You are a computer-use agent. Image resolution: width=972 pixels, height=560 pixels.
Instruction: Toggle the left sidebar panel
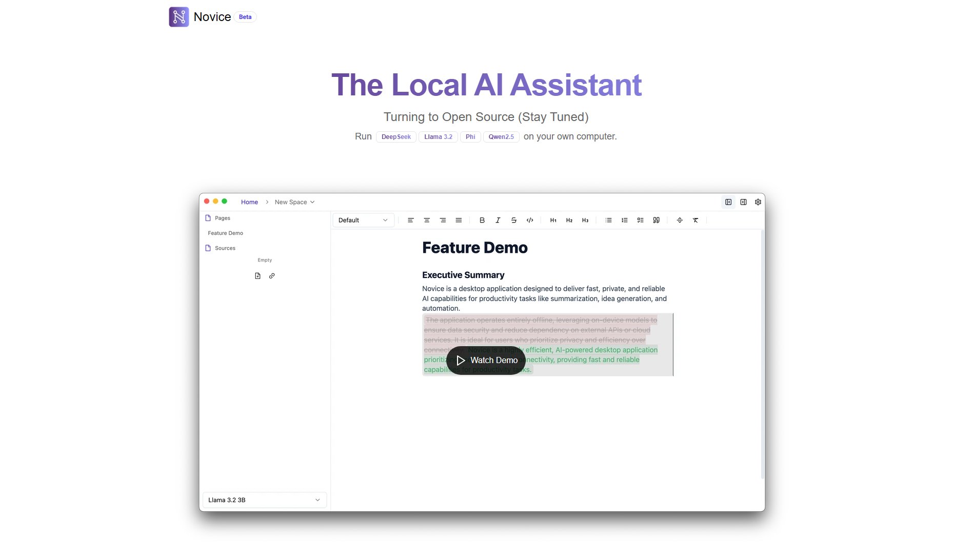[728, 202]
